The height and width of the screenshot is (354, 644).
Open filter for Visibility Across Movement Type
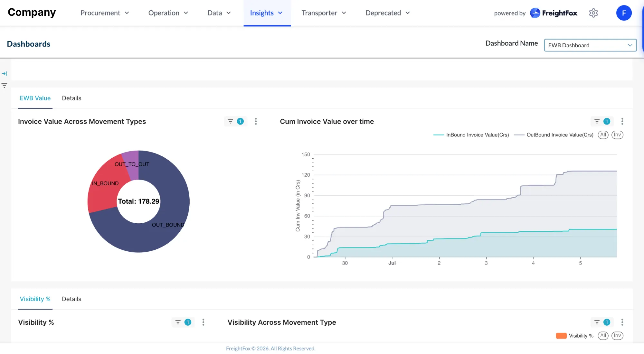(602, 322)
